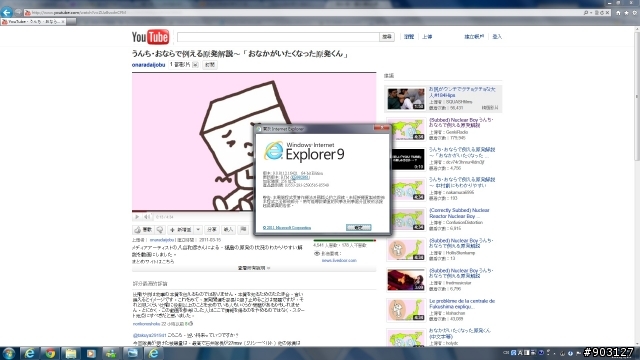Click the search magnifier in address bar
Viewport: 640px width, 360px height.
point(586,13)
